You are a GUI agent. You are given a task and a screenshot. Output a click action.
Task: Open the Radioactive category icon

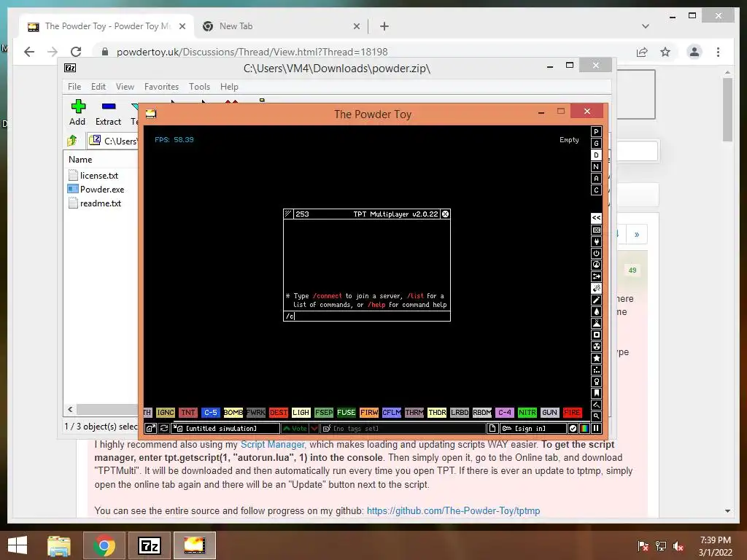[596, 346]
